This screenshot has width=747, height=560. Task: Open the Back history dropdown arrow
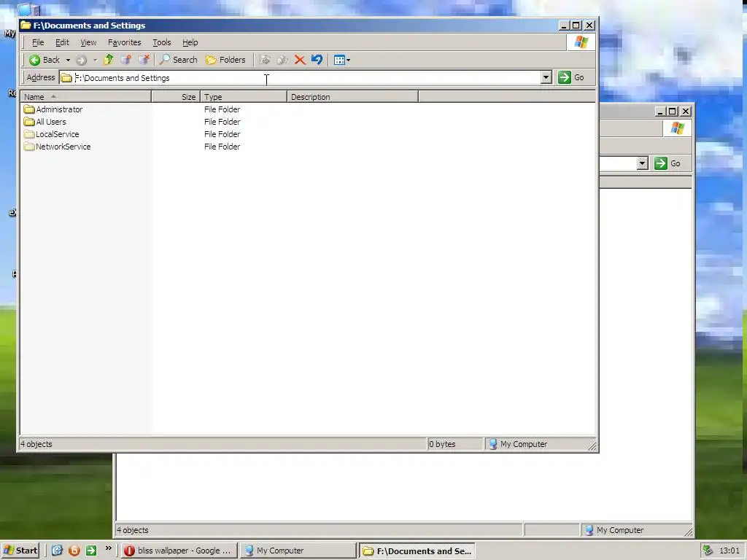68,60
